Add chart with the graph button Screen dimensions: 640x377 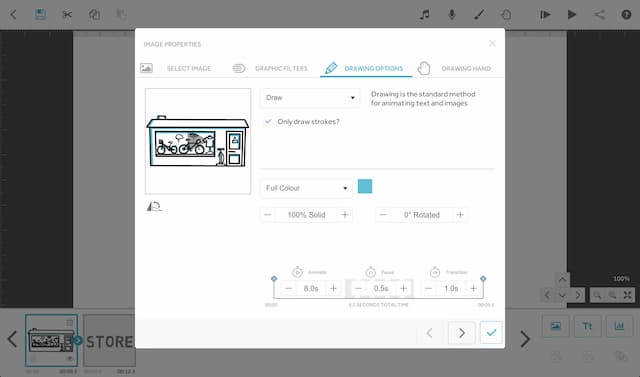(619, 326)
